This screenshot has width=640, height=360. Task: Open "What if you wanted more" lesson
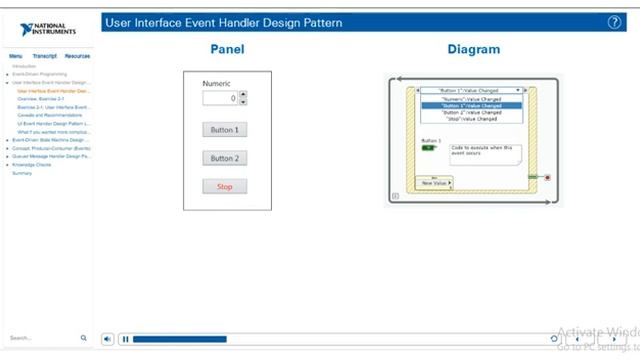pos(53,132)
